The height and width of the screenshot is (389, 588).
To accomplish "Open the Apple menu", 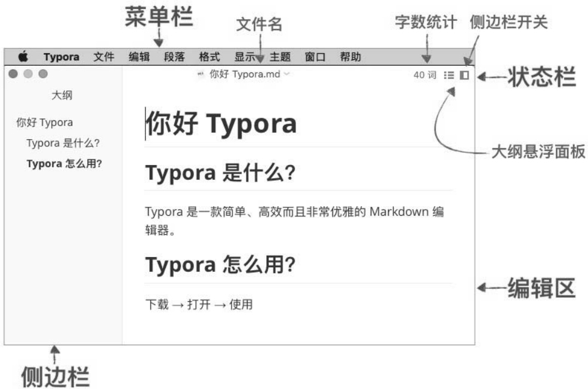I will (x=23, y=57).
